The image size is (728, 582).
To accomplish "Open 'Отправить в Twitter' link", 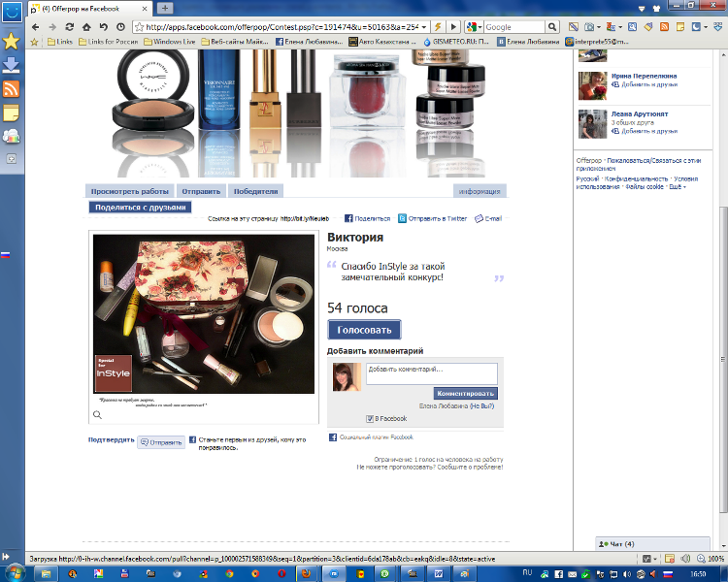I will coord(433,218).
